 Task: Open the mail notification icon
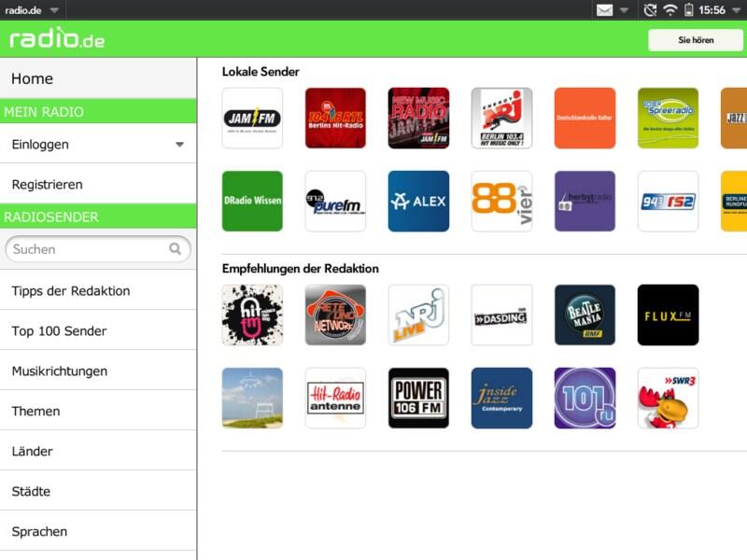604,10
